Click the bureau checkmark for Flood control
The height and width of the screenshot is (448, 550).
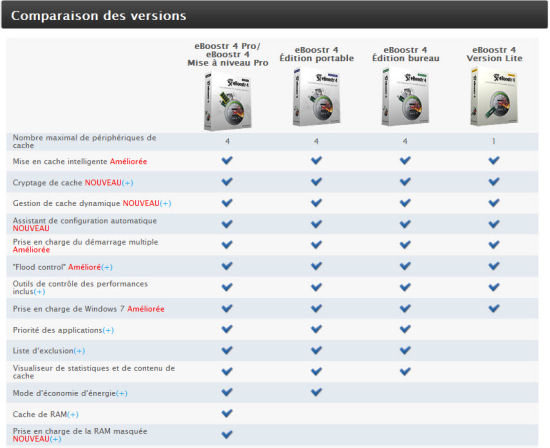[x=405, y=266]
